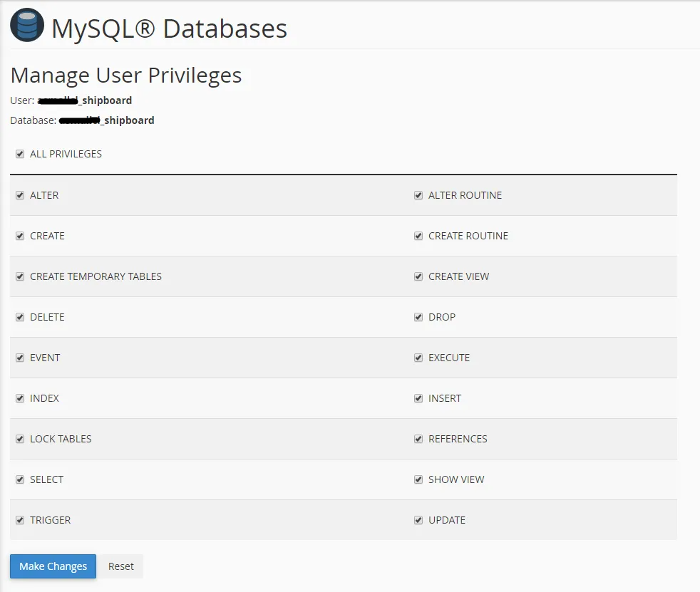700x592 pixels.
Task: Disable the INDEX privilege checkbox
Action: click(20, 398)
